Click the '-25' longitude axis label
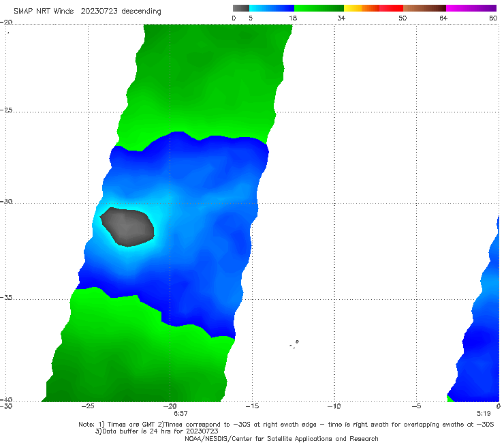The image size is (504, 443). (88, 406)
